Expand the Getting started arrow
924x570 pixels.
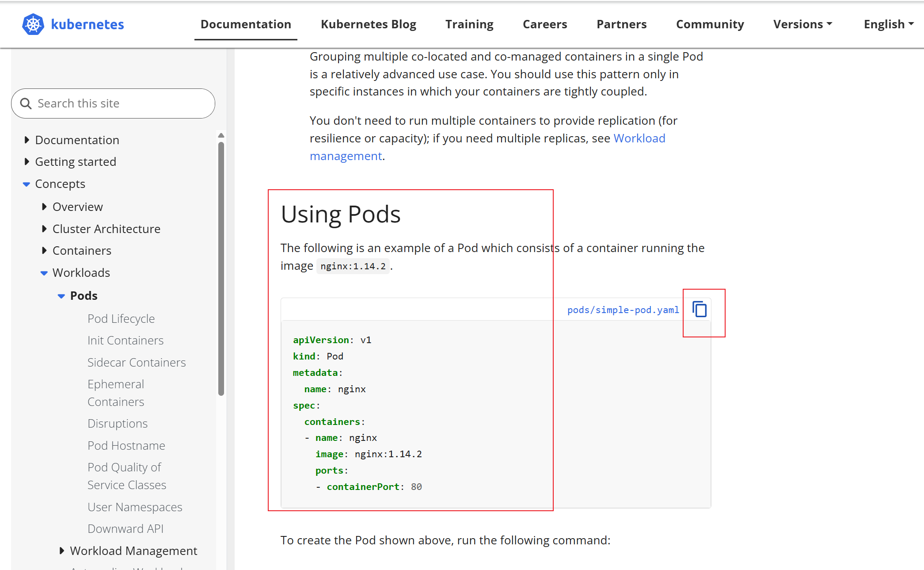[x=27, y=162]
